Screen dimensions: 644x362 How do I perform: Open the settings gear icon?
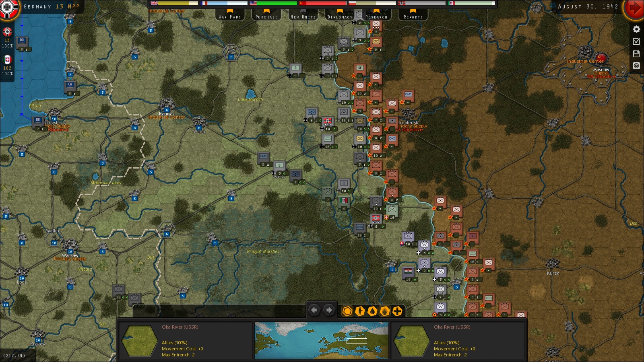(x=636, y=29)
